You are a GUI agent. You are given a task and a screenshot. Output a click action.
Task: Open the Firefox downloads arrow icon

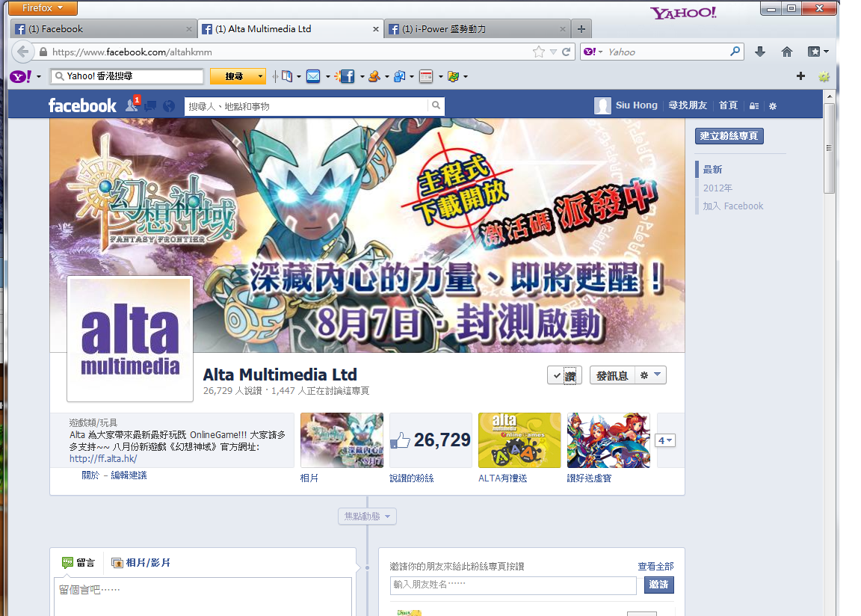click(x=760, y=52)
